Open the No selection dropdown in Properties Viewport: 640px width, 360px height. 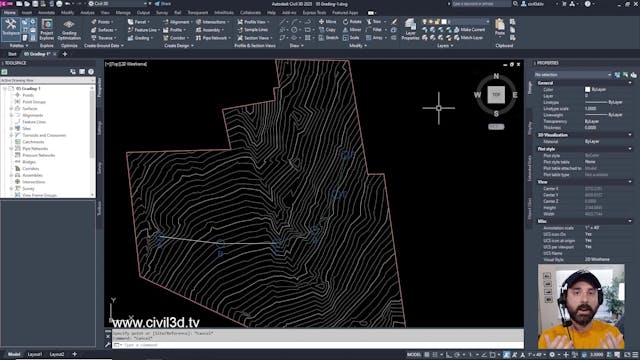[x=573, y=75]
